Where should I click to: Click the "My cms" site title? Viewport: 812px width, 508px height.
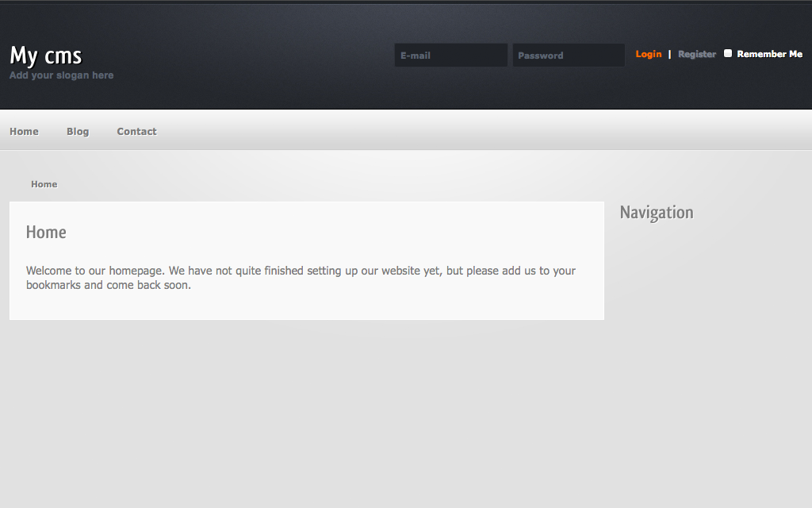click(x=46, y=56)
